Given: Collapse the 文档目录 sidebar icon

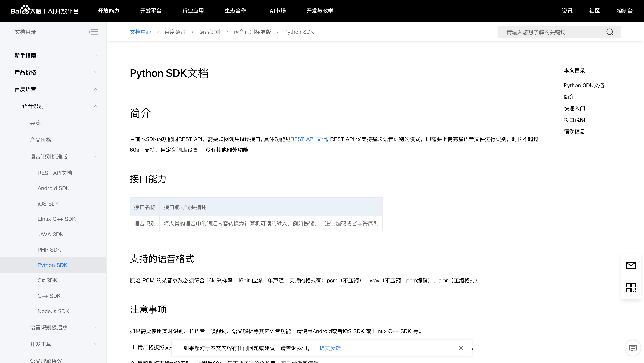Looking at the screenshot, I should [93, 32].
